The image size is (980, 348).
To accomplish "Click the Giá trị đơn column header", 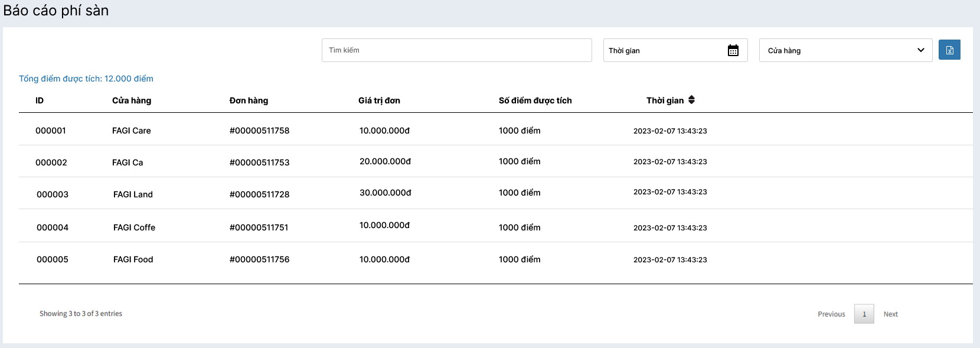I will pos(379,100).
